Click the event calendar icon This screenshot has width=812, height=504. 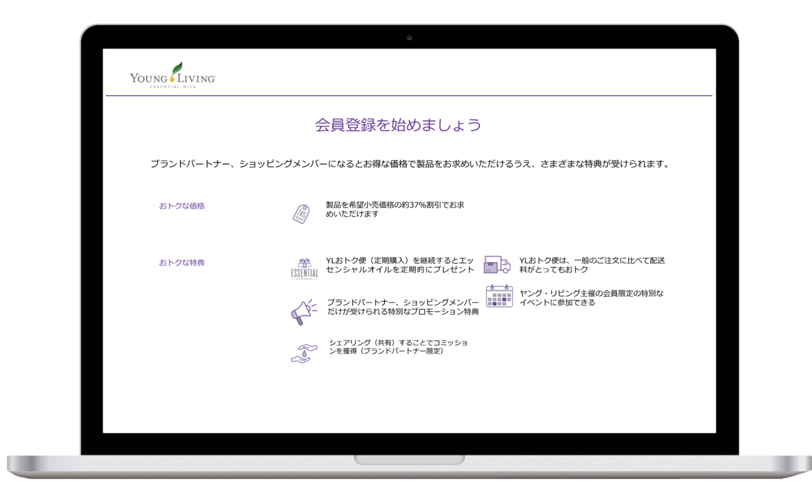tap(499, 296)
